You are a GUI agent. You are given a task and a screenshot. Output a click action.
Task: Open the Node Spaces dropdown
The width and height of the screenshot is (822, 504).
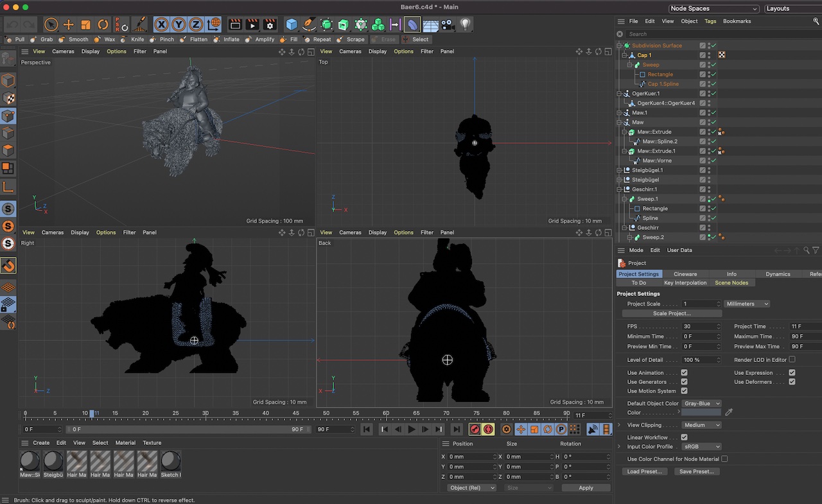(x=713, y=8)
